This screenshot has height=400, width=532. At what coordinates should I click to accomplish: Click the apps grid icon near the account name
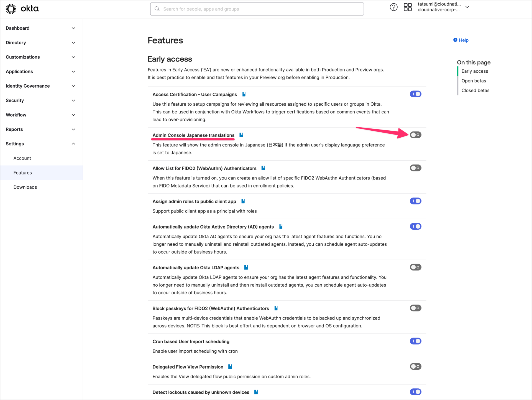click(408, 7)
